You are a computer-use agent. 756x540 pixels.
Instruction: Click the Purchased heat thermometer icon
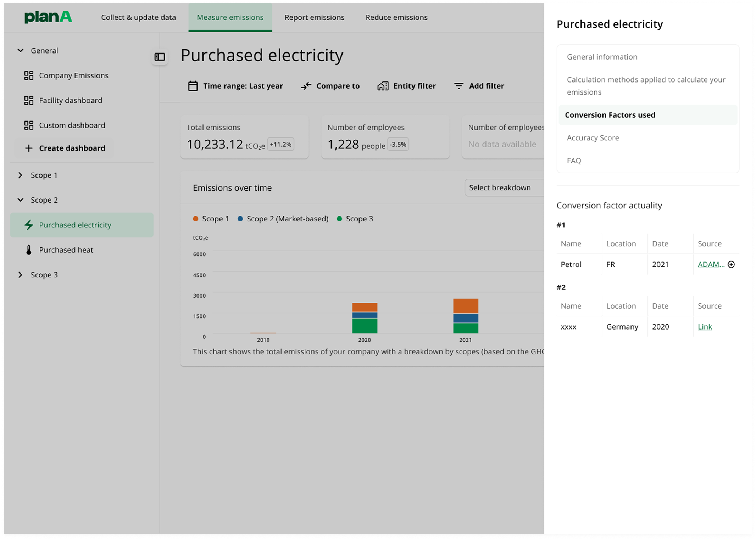[29, 250]
